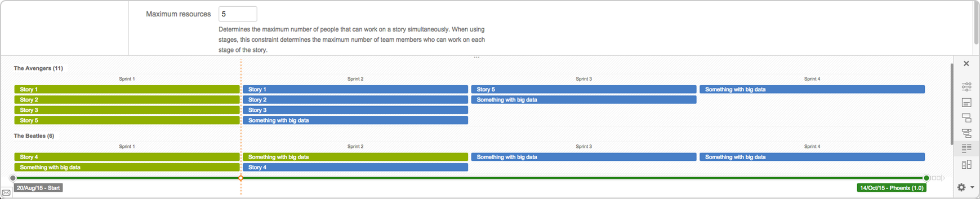Open the sliders filter settings icon

pyautogui.click(x=966, y=87)
